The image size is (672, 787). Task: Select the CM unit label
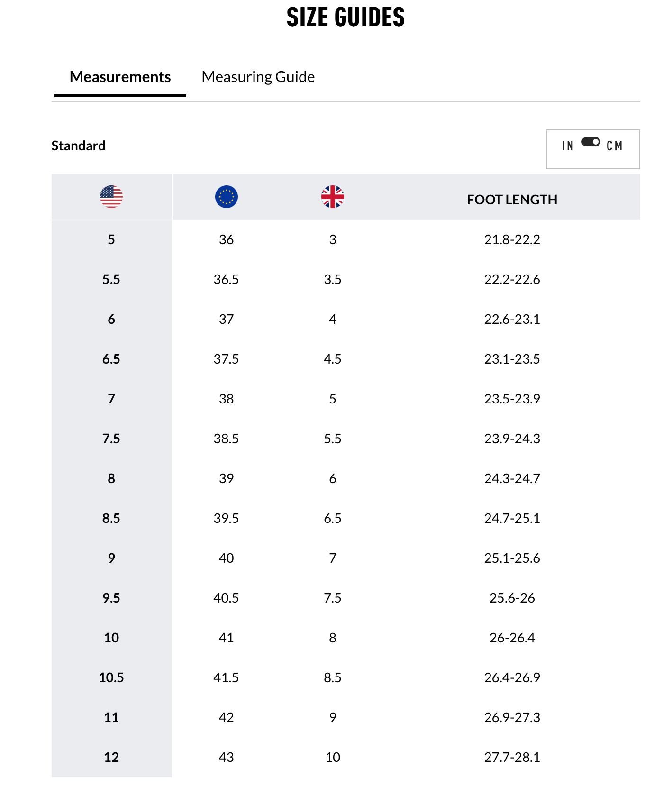[614, 146]
